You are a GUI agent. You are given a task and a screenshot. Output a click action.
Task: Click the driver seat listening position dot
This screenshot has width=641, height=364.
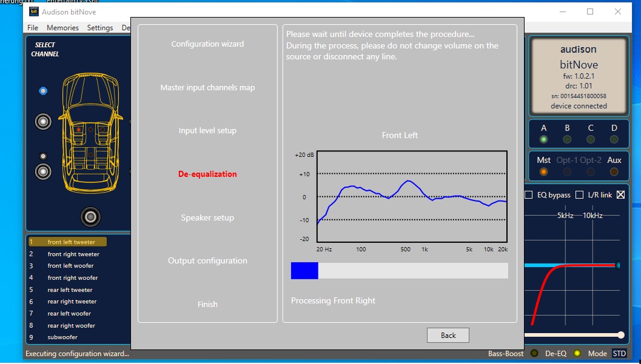79,129
